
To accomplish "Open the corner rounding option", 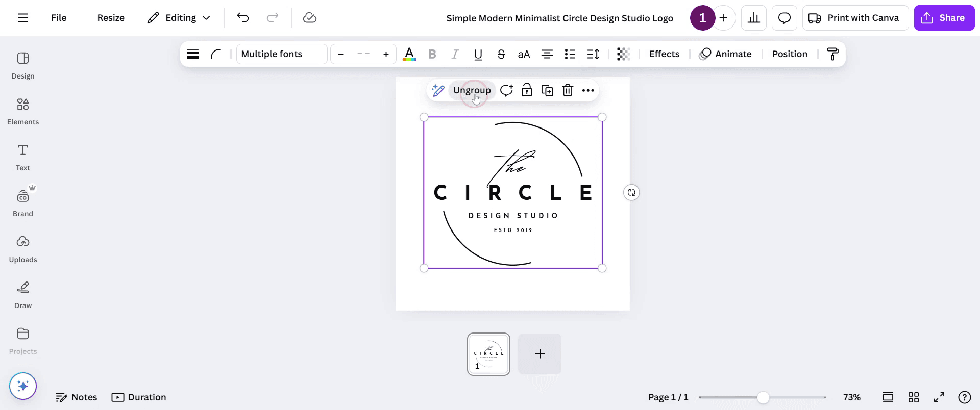I will [x=215, y=54].
